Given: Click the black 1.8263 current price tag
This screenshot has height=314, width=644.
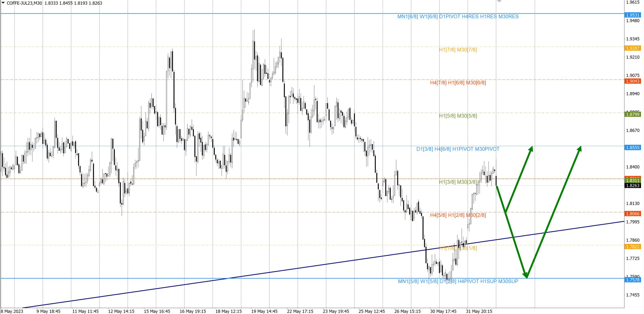Looking at the screenshot, I should [x=632, y=186].
